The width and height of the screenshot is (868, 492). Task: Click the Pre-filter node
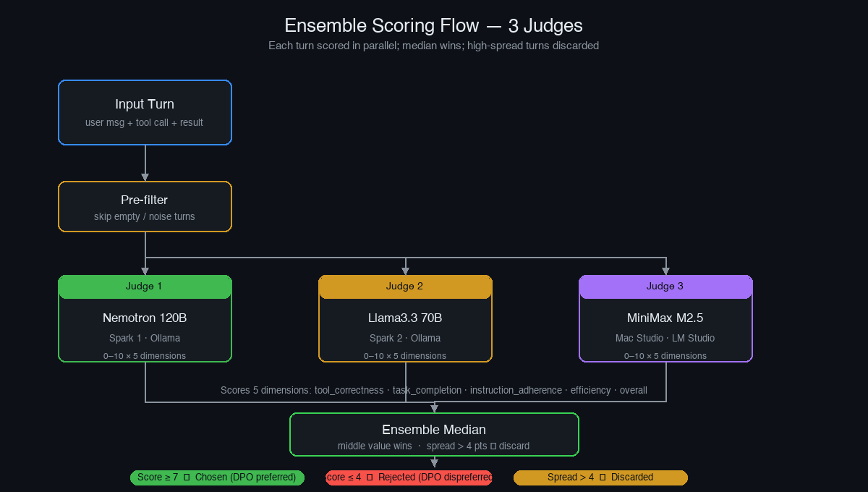[x=145, y=206]
